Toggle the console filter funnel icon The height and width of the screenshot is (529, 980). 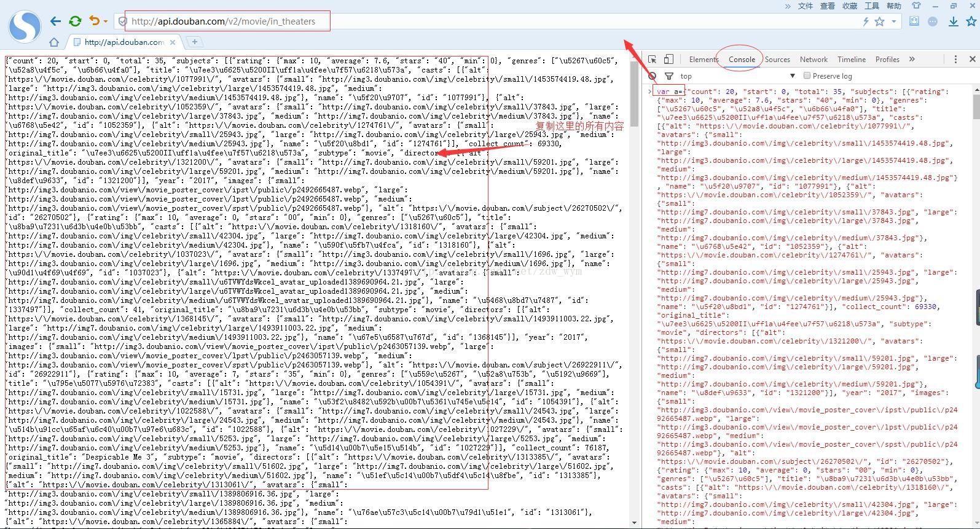[x=668, y=76]
